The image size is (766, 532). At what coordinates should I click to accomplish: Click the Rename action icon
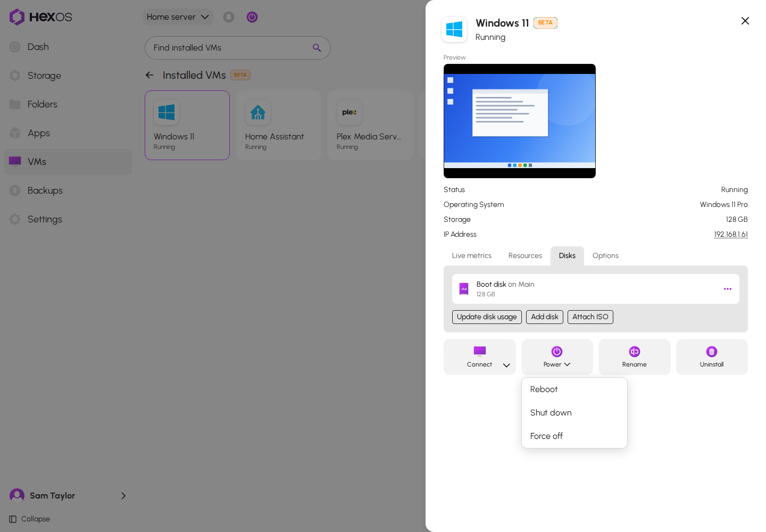pos(635,352)
